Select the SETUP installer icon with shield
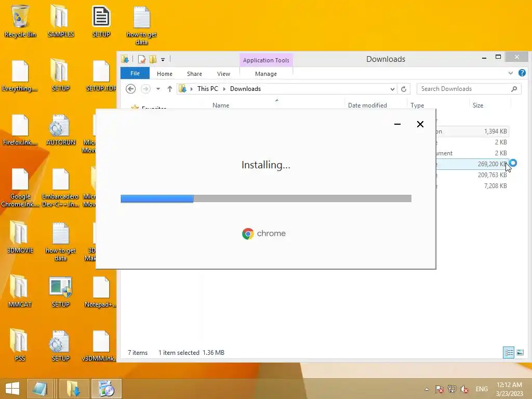This screenshot has width=532, height=399. 60,292
